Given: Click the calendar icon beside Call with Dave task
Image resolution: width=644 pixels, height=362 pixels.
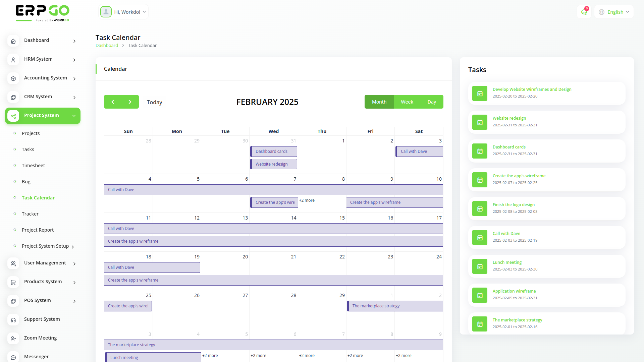Looking at the screenshot, I should point(479,237).
